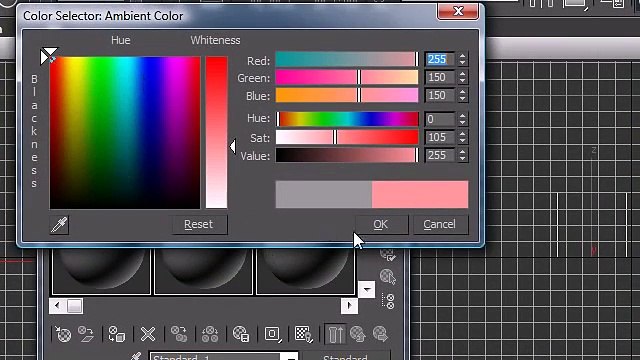Increase the Hue value with up arrow

(462, 116)
